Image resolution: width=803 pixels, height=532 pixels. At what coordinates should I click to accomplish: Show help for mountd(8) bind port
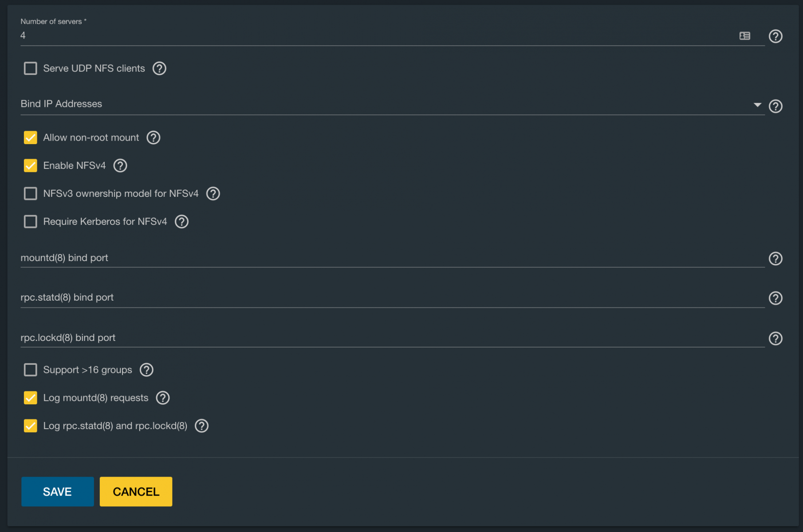pos(775,258)
